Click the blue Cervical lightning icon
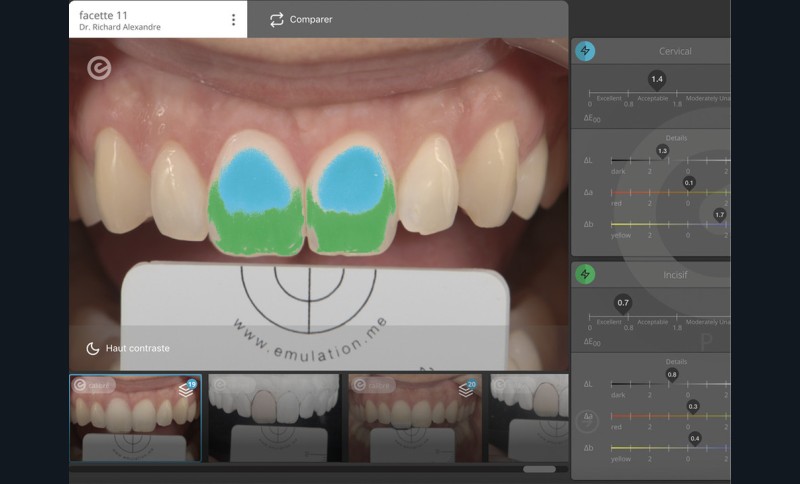 click(x=586, y=51)
